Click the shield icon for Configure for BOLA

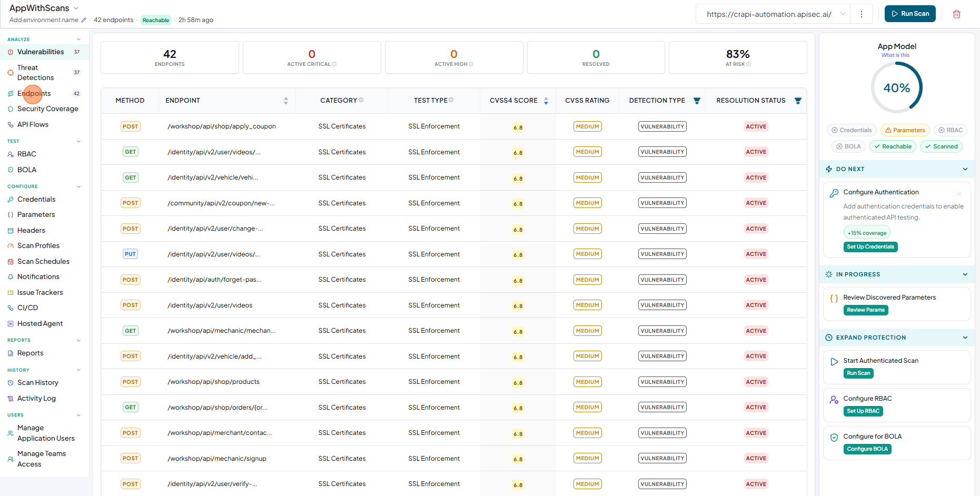[x=834, y=438]
